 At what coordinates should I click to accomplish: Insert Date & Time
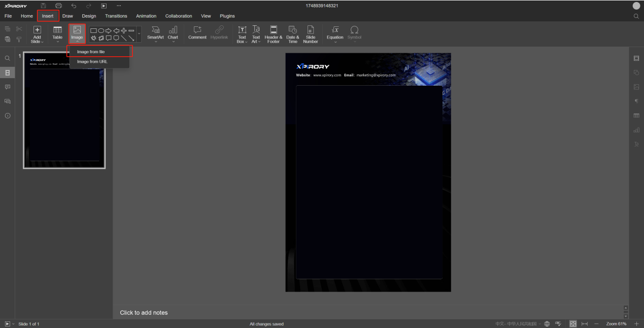[x=292, y=30]
